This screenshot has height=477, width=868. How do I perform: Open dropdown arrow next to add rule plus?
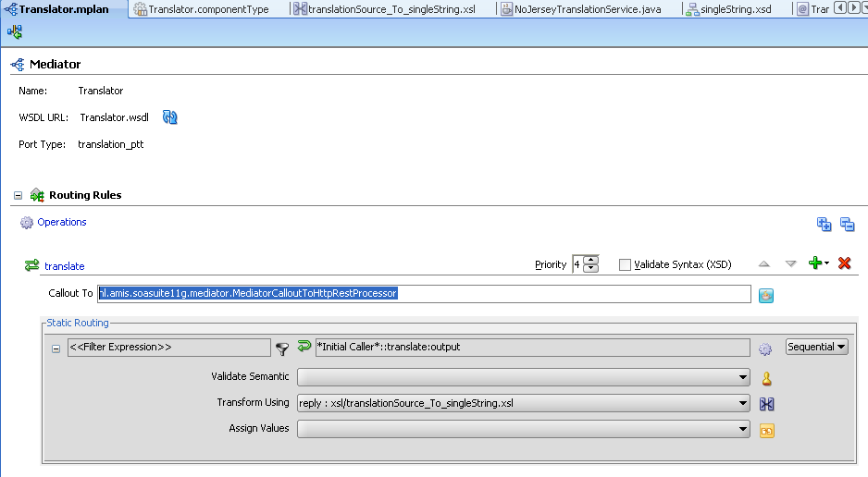[826, 263]
